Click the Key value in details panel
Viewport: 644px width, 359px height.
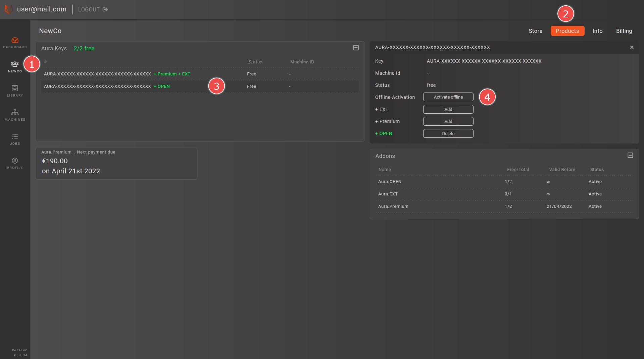(484, 61)
